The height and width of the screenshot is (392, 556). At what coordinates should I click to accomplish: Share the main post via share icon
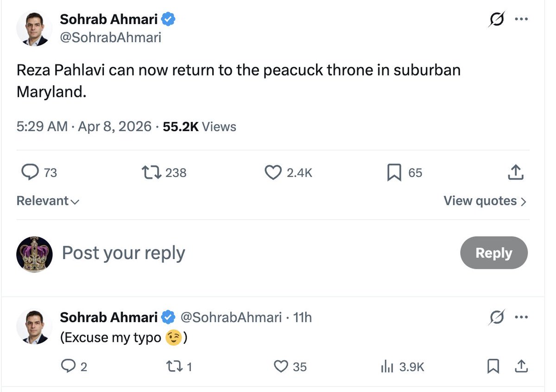pos(516,173)
